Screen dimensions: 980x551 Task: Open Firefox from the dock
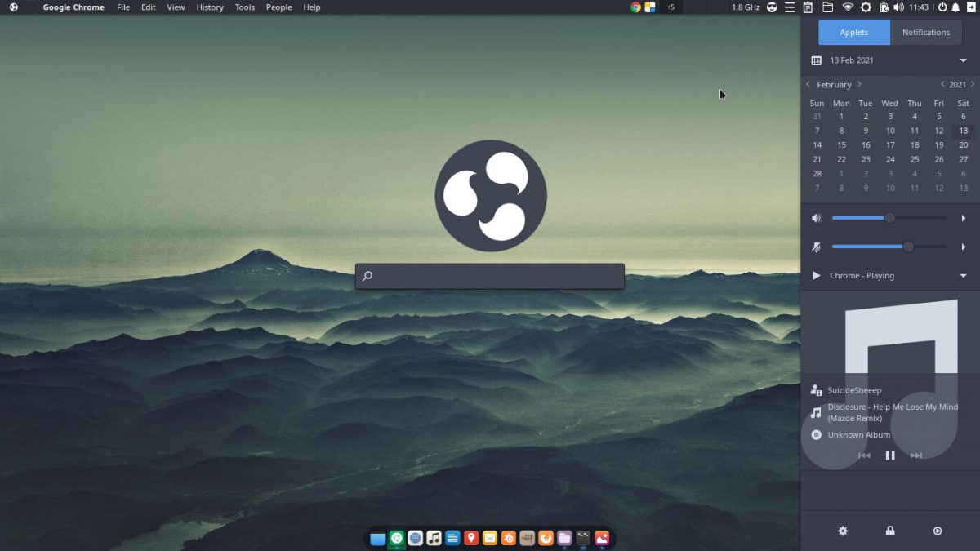546,537
